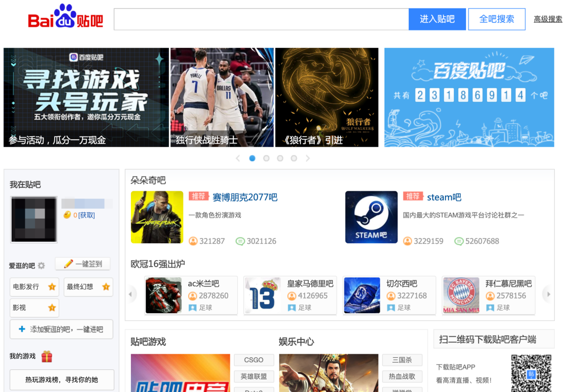Toggle star on 最终幻想
Viewport: 568px width, 392px height.
pos(106,287)
